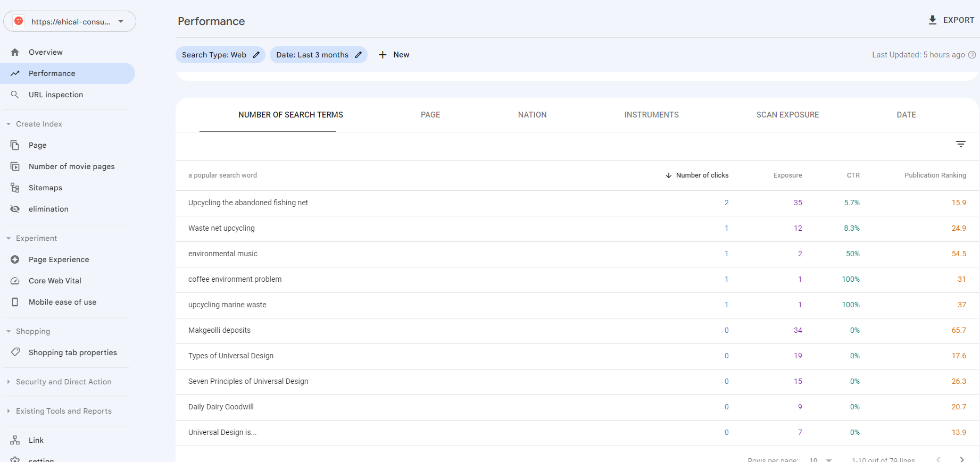Click the Performance trend-line icon
The height and width of the screenshot is (462, 980).
(x=15, y=73)
